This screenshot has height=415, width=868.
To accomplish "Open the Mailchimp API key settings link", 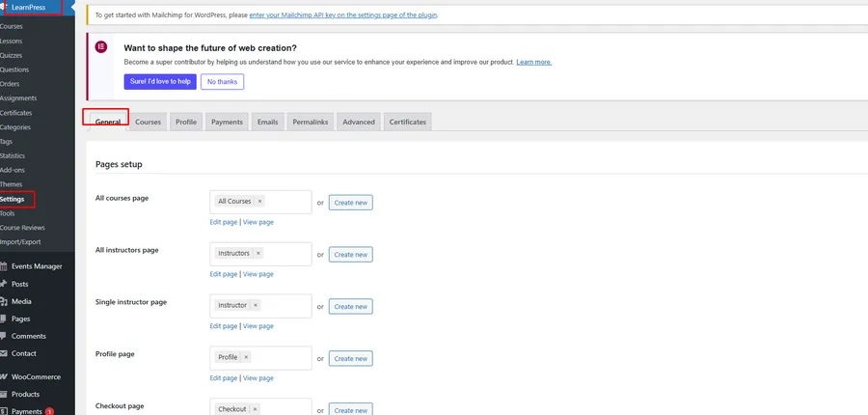I will 343,15.
